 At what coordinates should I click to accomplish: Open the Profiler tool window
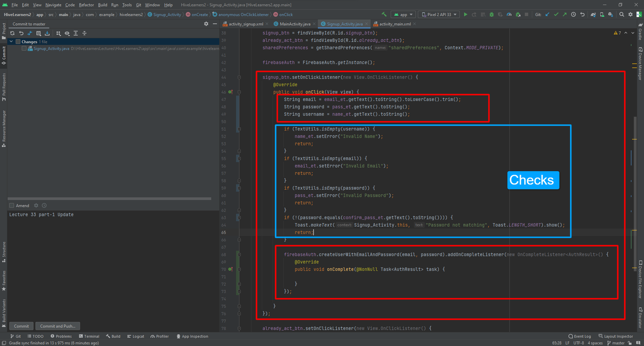point(159,336)
